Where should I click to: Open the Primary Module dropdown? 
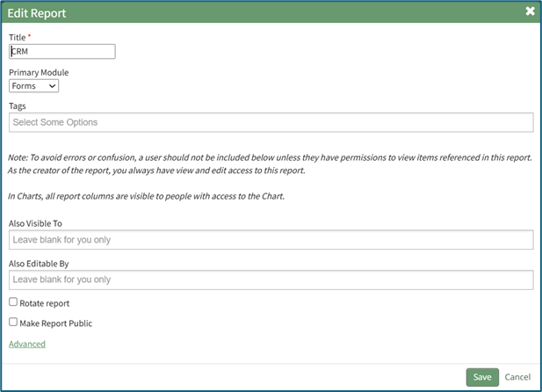tap(33, 86)
